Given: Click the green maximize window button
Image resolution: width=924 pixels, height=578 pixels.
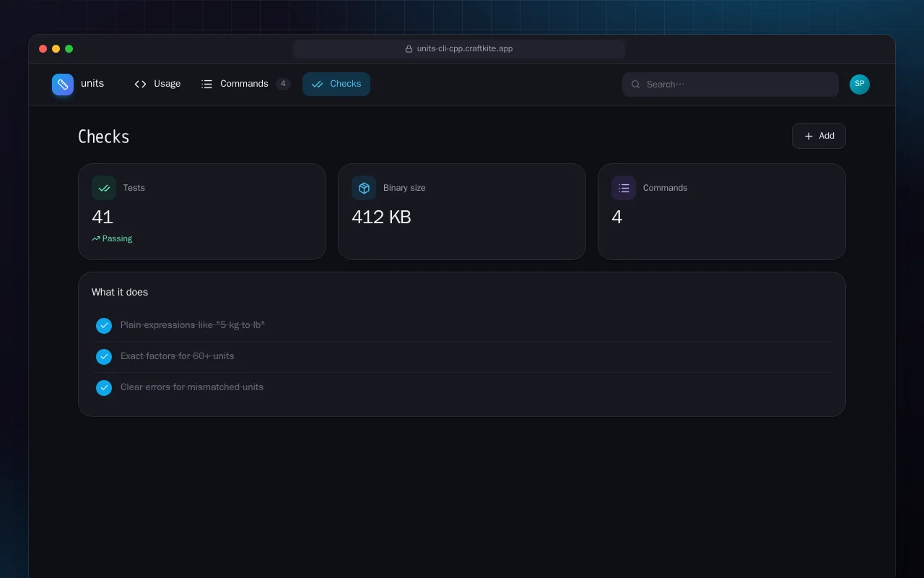Looking at the screenshot, I should click(x=69, y=49).
